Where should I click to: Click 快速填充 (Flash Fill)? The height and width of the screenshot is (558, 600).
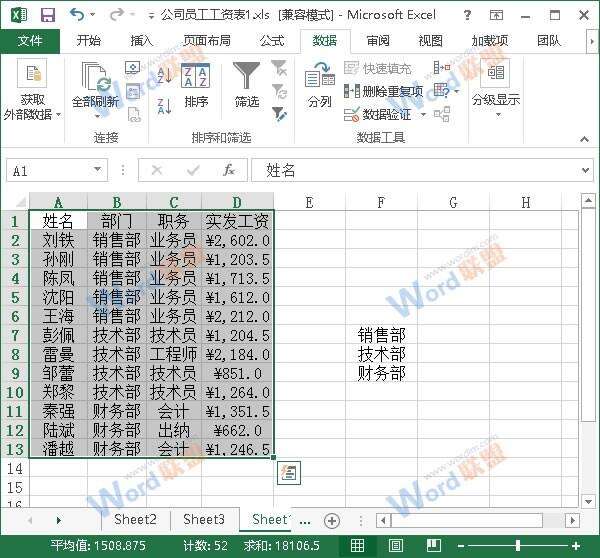[378, 69]
